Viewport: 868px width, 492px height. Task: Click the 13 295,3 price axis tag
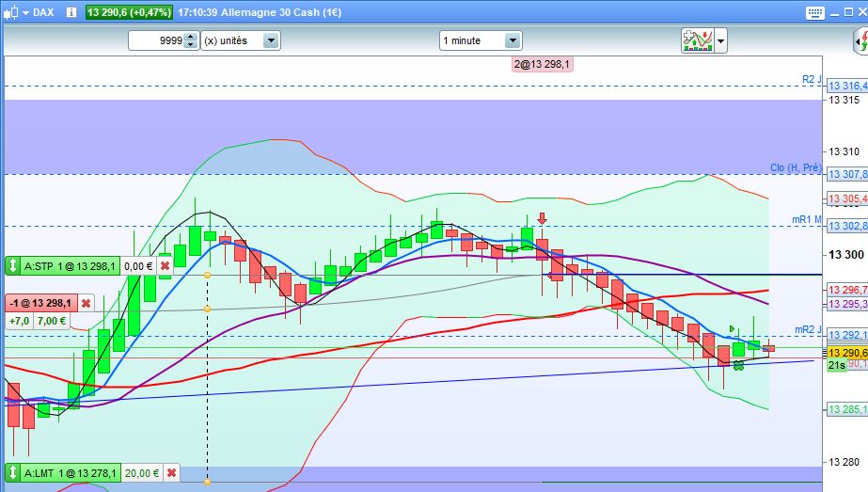point(847,304)
